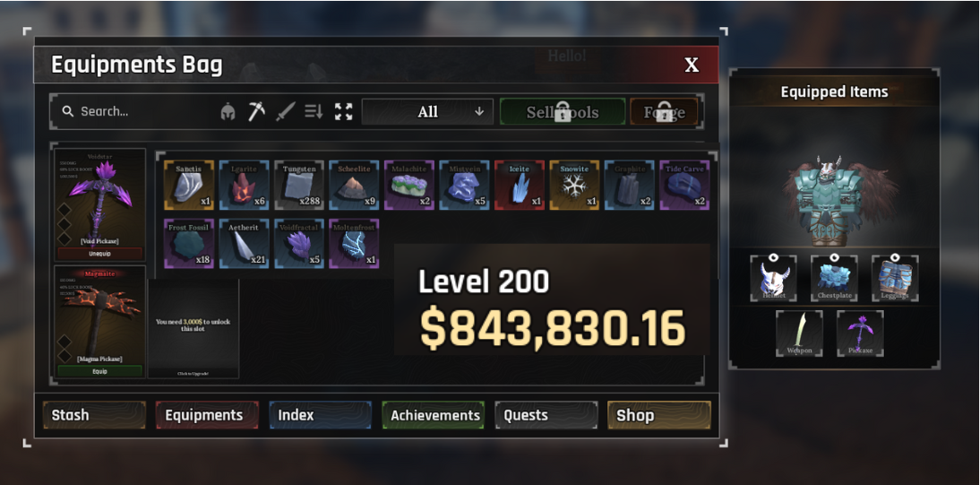Equip the Magma Pickaxe

click(100, 371)
